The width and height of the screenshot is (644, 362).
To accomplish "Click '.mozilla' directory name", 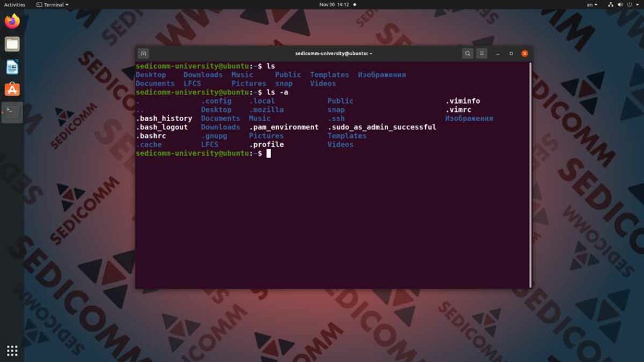I will tap(266, 109).
